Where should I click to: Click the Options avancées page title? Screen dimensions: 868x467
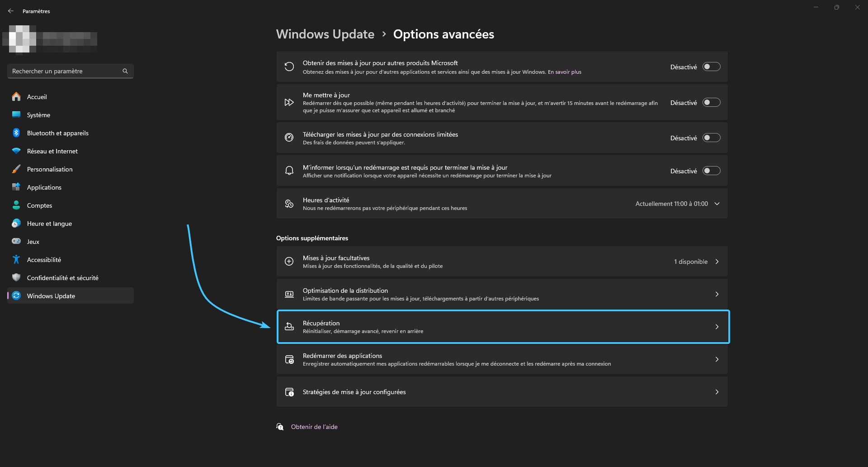pyautogui.click(x=443, y=34)
